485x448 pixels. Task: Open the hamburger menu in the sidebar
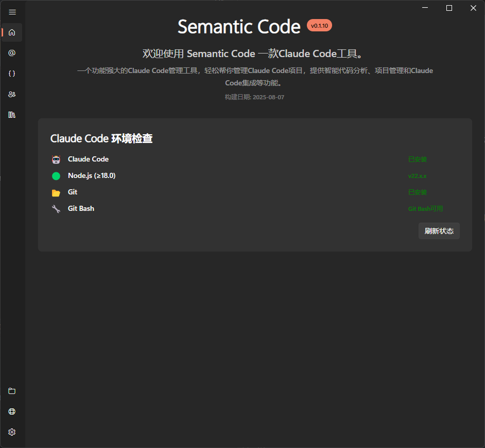[12, 12]
